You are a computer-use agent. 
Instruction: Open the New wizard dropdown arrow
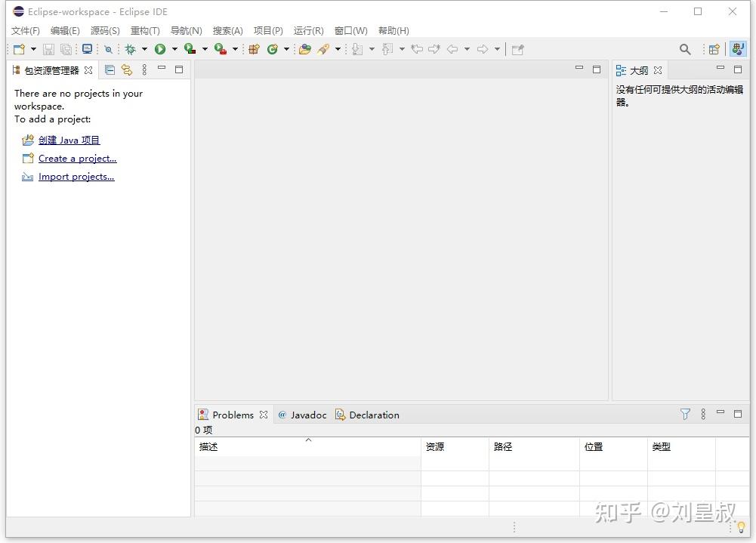pos(33,49)
